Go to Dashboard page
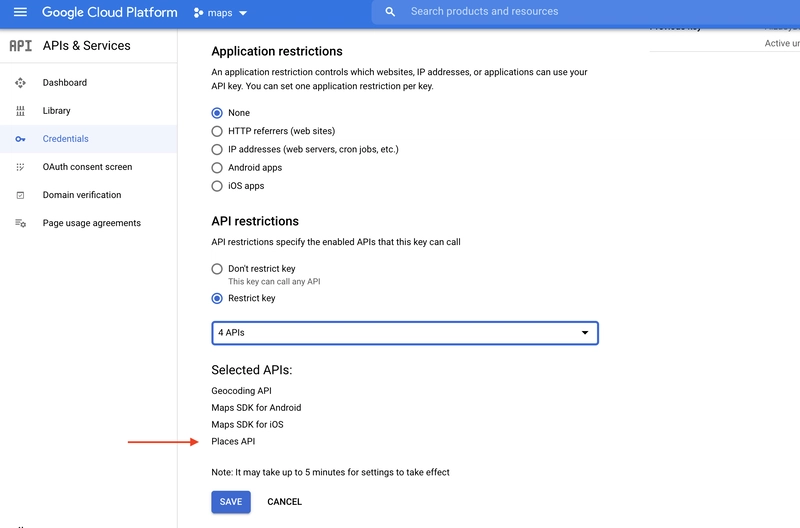 [65, 83]
